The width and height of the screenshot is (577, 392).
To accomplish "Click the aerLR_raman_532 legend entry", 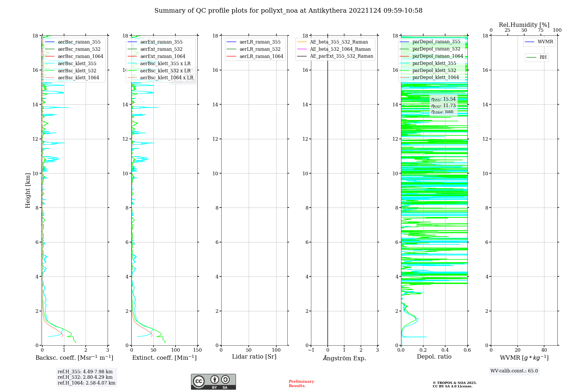I will [x=260, y=49].
